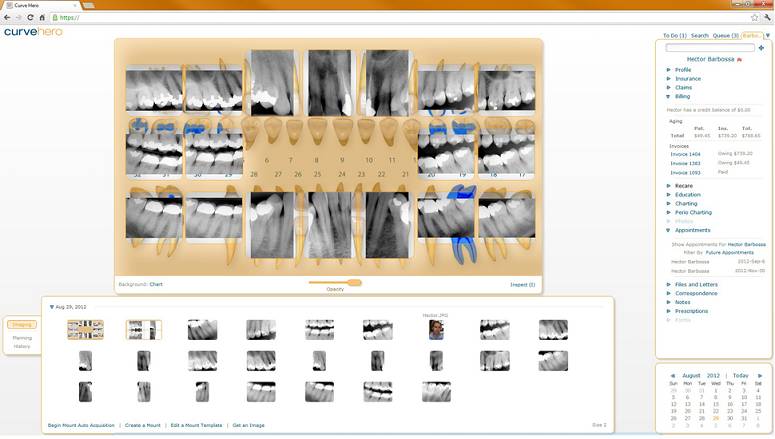This screenshot has height=439, width=775.
Task: Jump to Today in the calendar
Action: point(740,376)
